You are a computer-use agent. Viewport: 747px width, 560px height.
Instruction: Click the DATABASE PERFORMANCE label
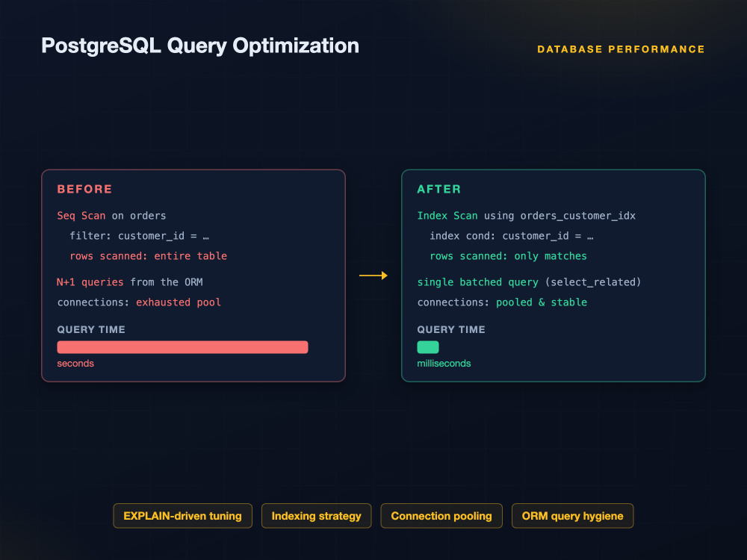click(621, 49)
